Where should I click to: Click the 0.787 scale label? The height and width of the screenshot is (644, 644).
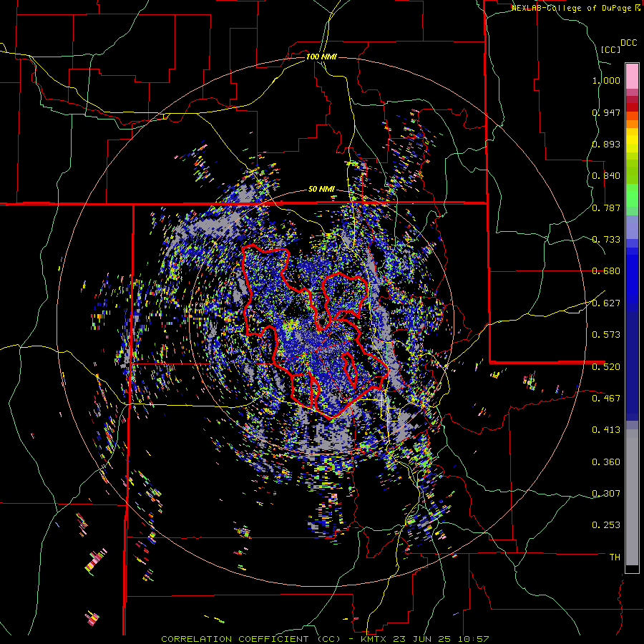coord(606,208)
